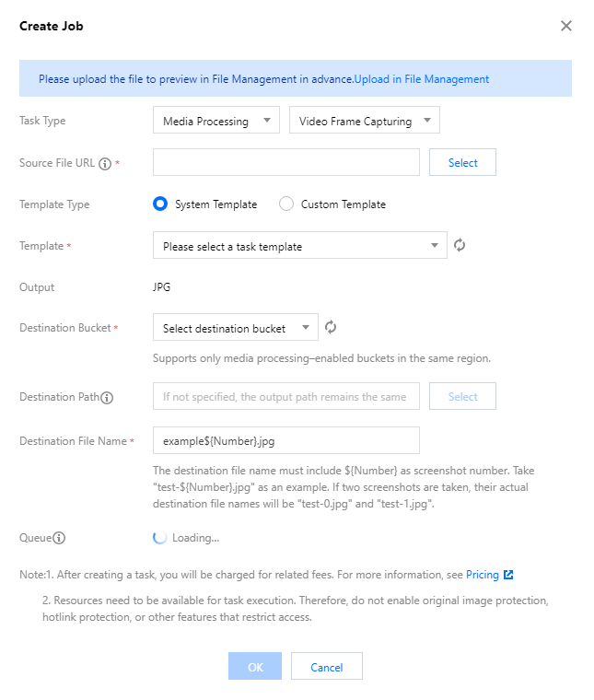Focus the Destination File Name field

tap(286, 440)
